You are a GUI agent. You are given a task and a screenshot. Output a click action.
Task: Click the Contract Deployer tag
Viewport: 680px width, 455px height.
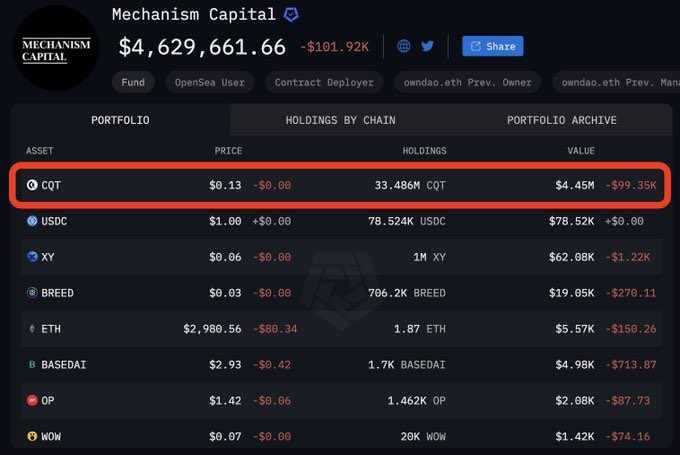(324, 82)
